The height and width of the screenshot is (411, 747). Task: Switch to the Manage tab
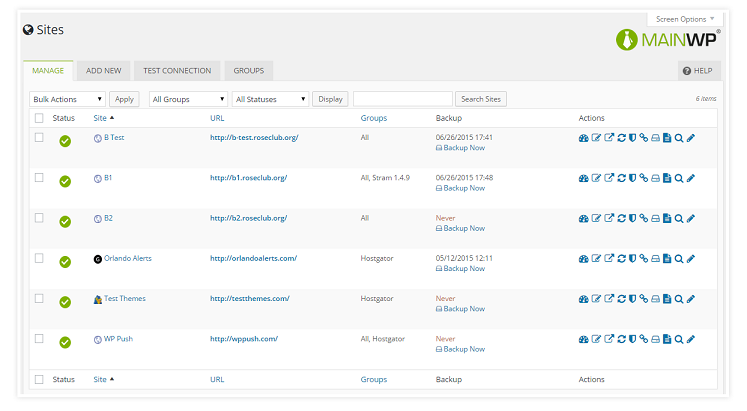48,70
